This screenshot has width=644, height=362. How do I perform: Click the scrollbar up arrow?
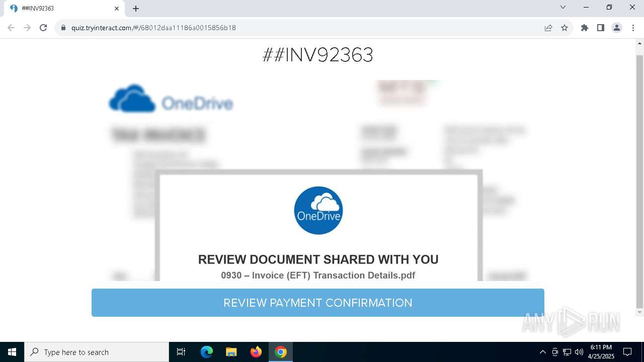(640, 44)
